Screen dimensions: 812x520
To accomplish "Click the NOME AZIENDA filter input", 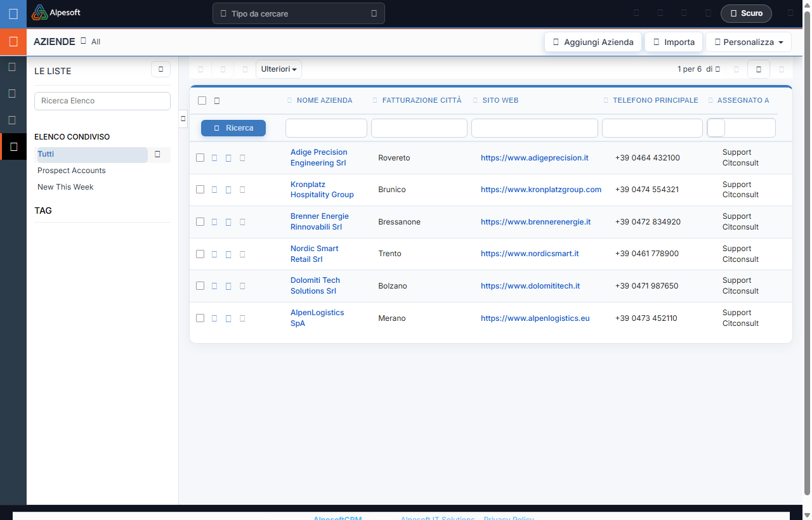I will (326, 128).
